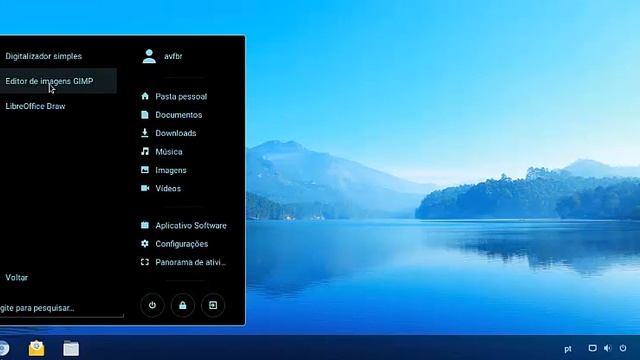Open the web browser taskbar icon
This screenshot has height=360, width=640.
[x=4, y=349]
